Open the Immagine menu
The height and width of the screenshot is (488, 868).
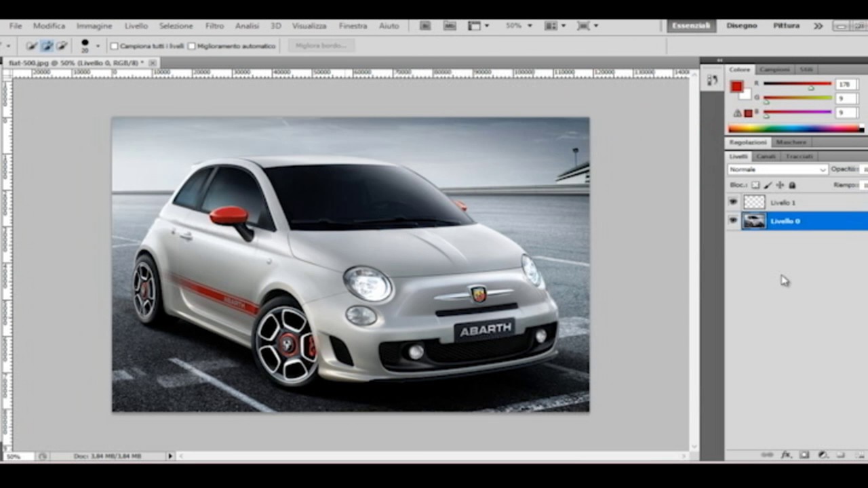click(x=94, y=26)
